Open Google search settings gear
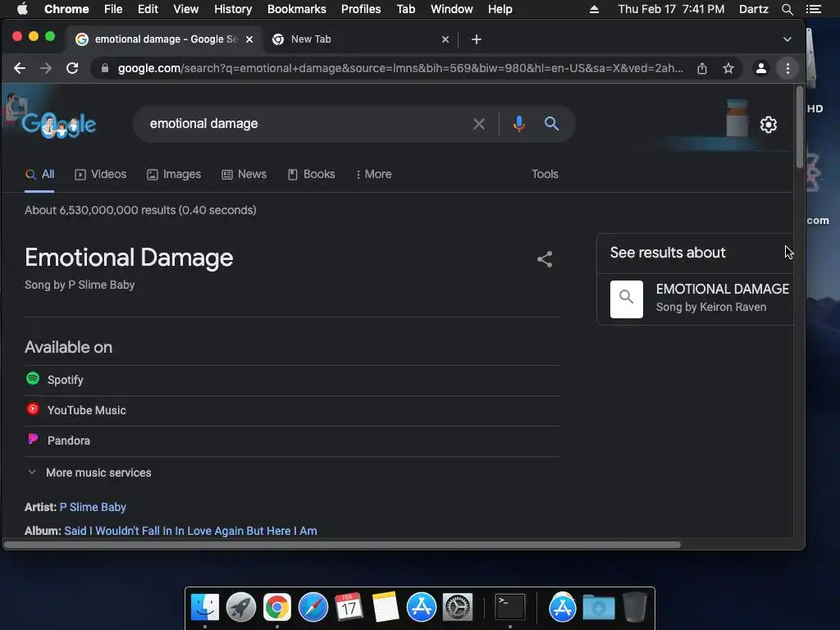Viewport: 840px width, 630px height. 768,125
